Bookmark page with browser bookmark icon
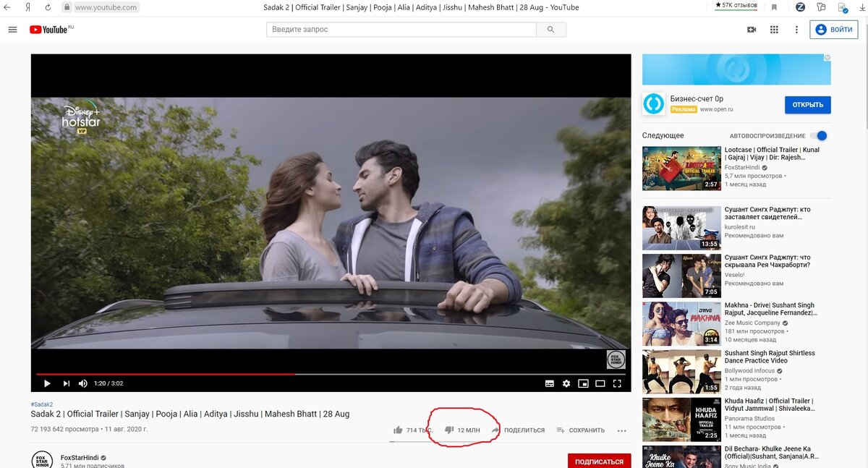This screenshot has width=868, height=468. 774,7
